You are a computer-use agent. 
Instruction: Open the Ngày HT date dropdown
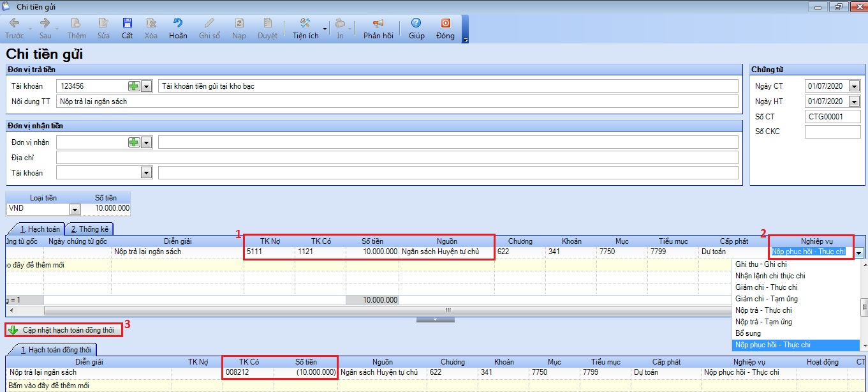855,101
